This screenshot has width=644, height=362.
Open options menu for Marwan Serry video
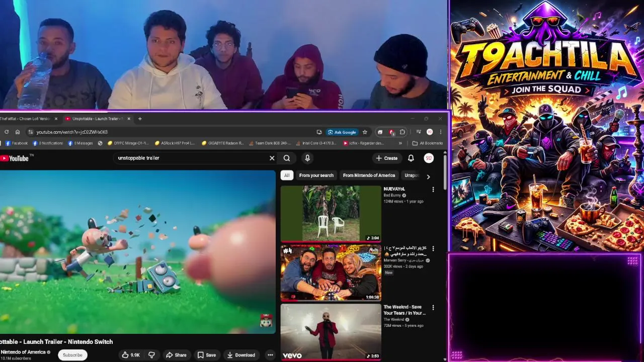[x=433, y=248]
